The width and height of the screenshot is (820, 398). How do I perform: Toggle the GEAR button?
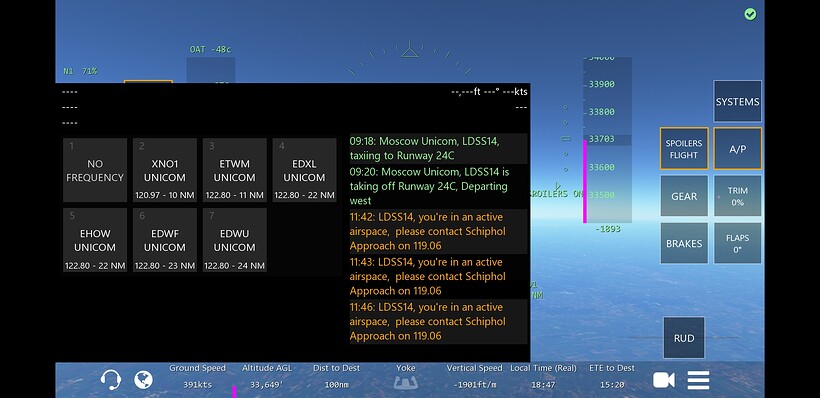coord(684,196)
